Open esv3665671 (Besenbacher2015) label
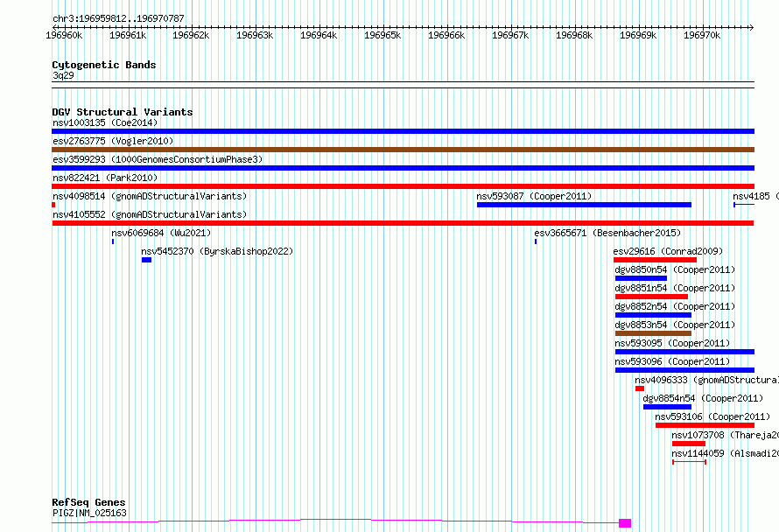This screenshot has height=532, width=779. click(607, 233)
